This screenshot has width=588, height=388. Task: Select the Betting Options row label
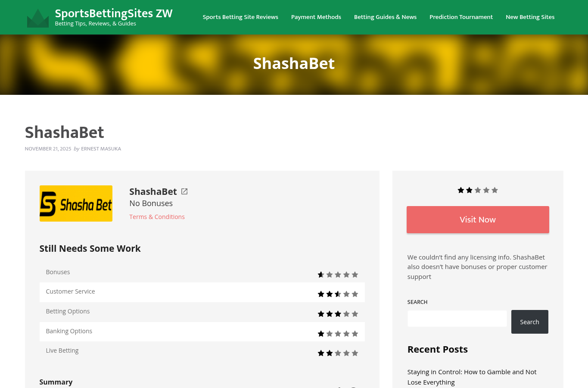[x=68, y=311]
